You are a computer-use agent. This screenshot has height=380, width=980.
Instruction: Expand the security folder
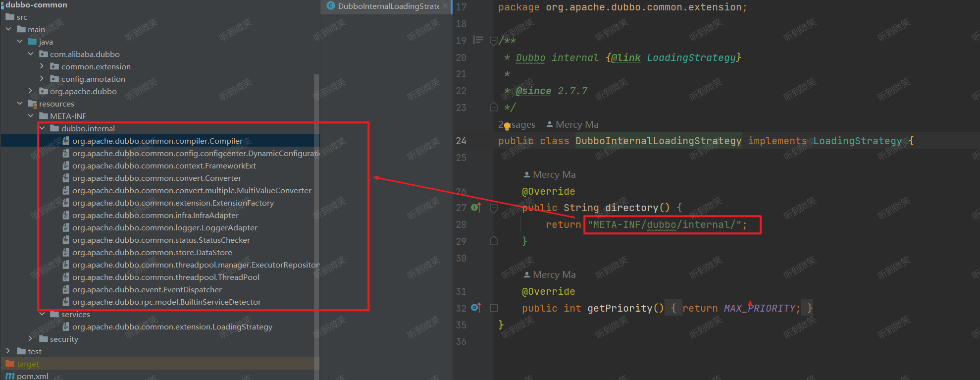(31, 339)
